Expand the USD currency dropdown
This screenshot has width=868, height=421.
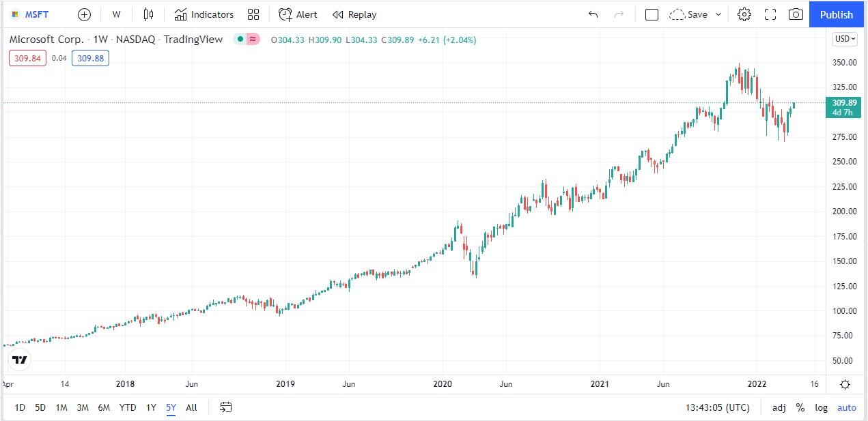pos(844,39)
